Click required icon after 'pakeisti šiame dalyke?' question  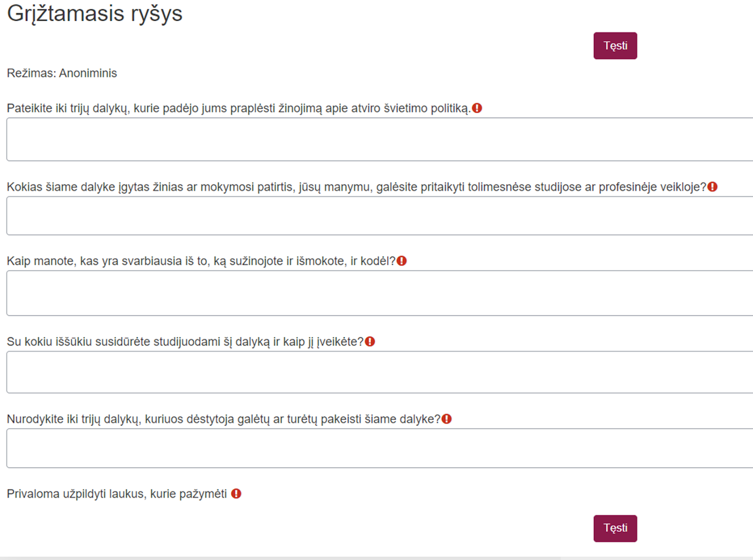(447, 419)
